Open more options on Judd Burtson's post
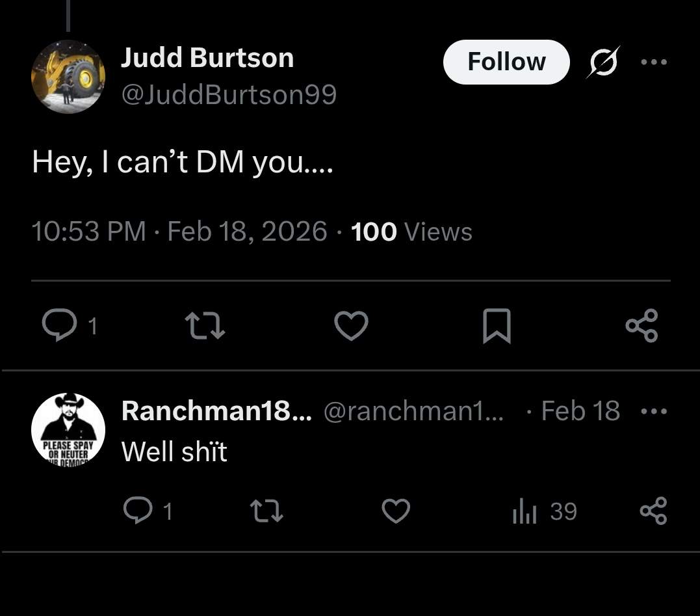This screenshot has height=616, width=700. (653, 62)
